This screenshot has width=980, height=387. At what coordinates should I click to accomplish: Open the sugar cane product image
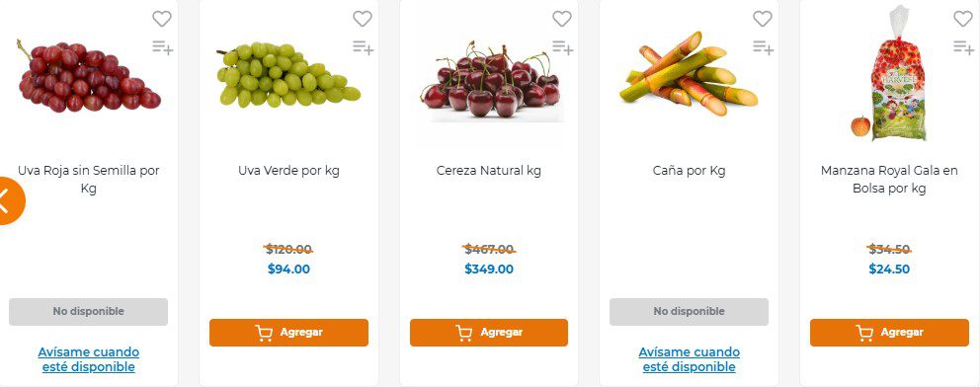tap(689, 74)
